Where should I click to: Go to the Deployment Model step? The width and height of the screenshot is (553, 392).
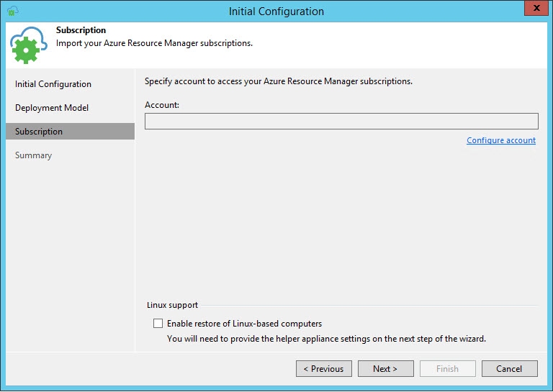[x=52, y=108]
